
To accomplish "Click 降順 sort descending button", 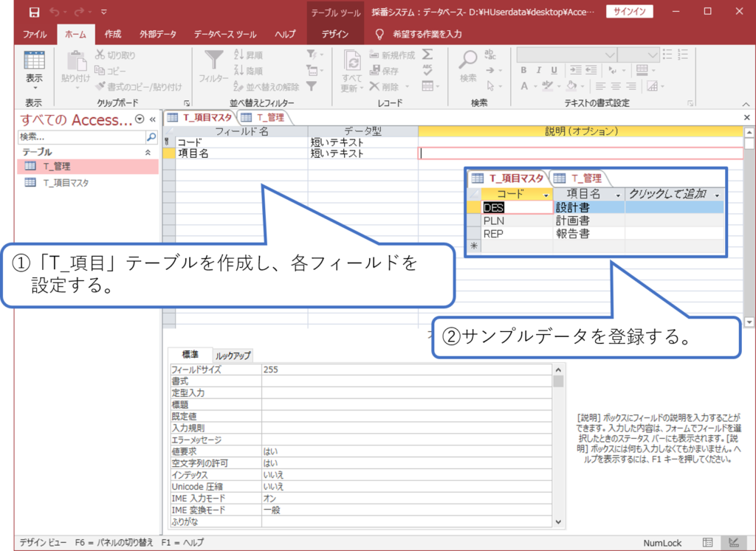I will [x=248, y=71].
